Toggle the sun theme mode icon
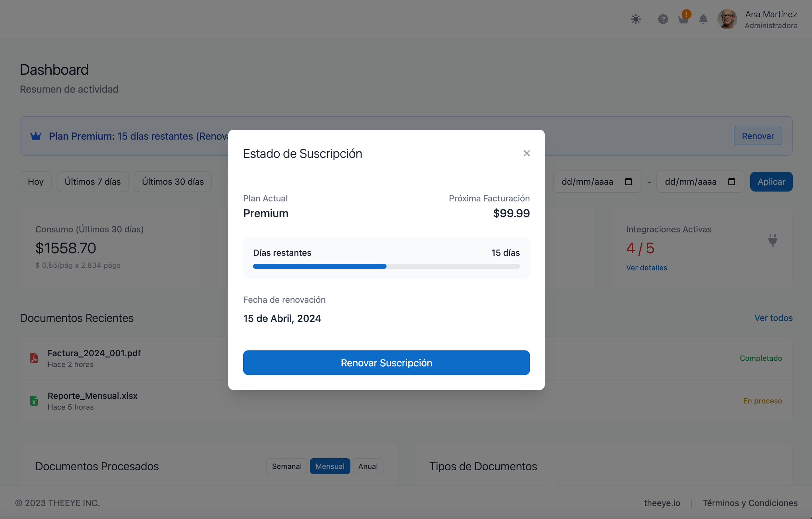Screen dimensions: 812x519 (636, 19)
